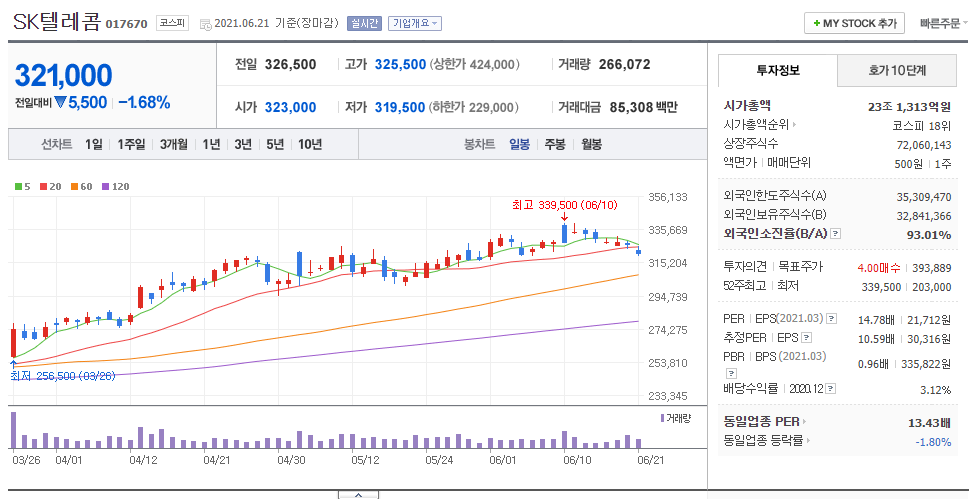Click the 목표주가 label

800,267
